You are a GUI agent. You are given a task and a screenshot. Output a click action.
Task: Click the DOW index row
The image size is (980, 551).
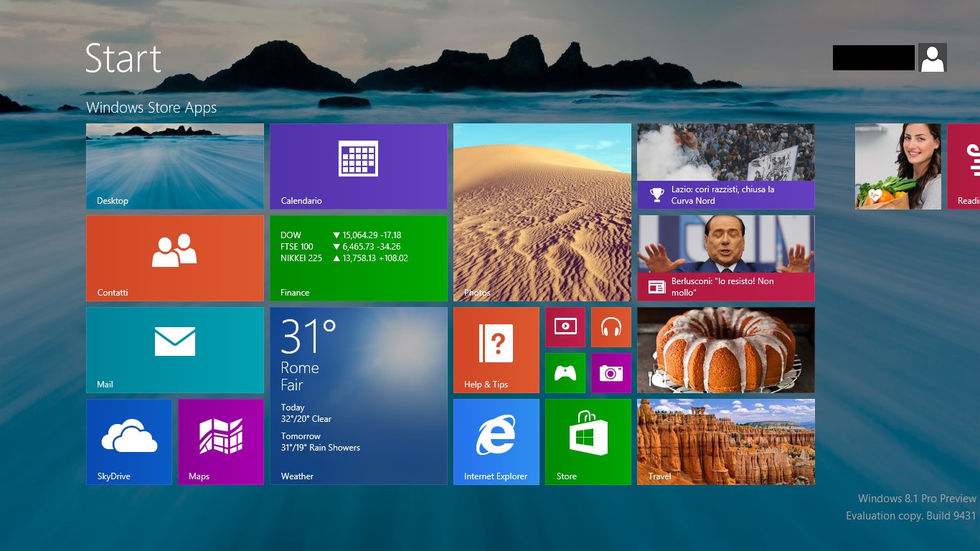[341, 235]
